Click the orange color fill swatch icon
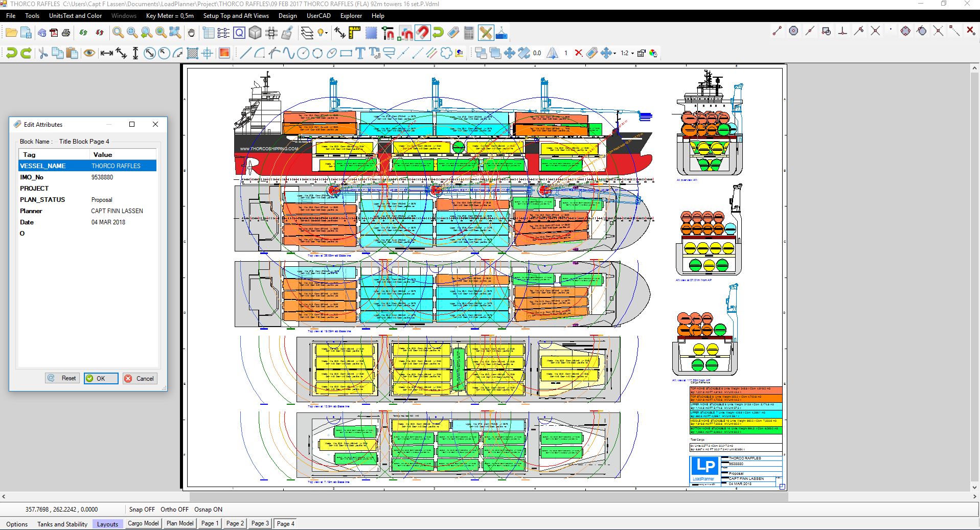Image resolution: width=980 pixels, height=530 pixels. tap(224, 53)
